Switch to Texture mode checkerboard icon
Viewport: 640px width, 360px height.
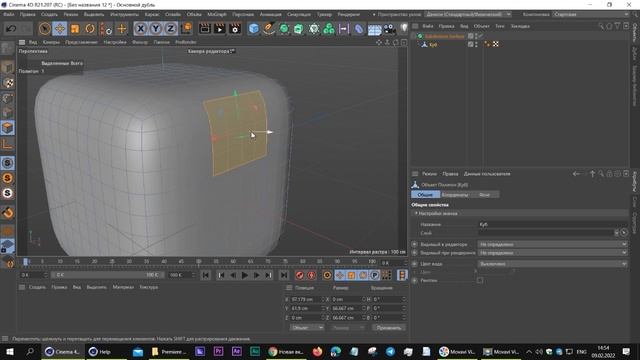(7, 82)
